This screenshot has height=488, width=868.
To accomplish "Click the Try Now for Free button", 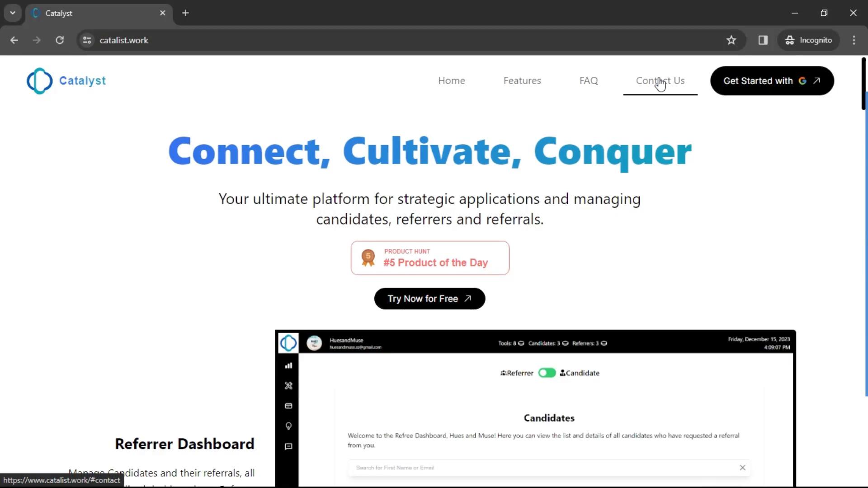I will [x=429, y=298].
